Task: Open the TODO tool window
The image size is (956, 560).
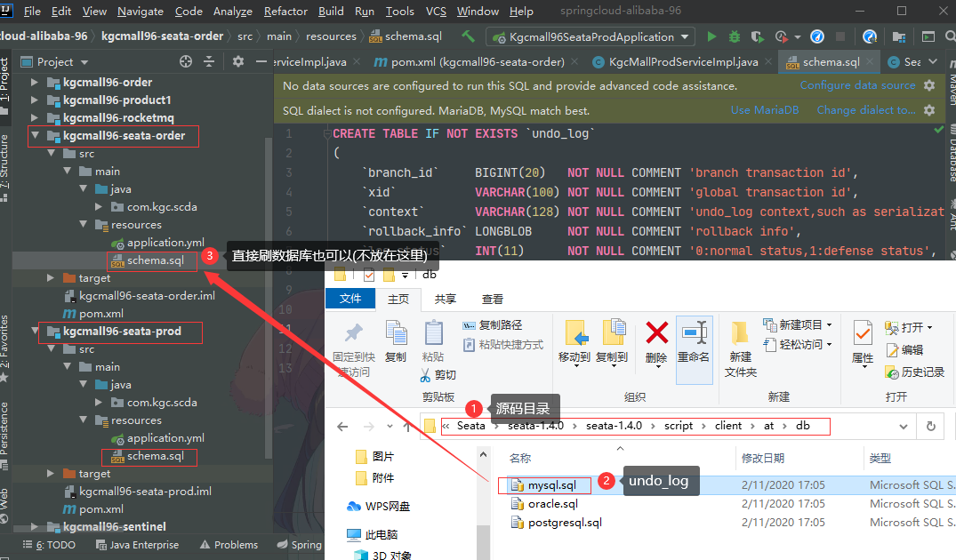Action: coord(49,545)
